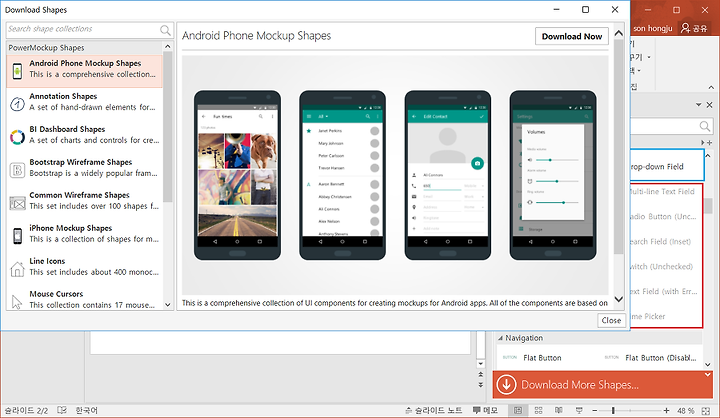Click the search icon in PowerMockup panel
The height and width of the screenshot is (418, 720).
(x=705, y=126)
